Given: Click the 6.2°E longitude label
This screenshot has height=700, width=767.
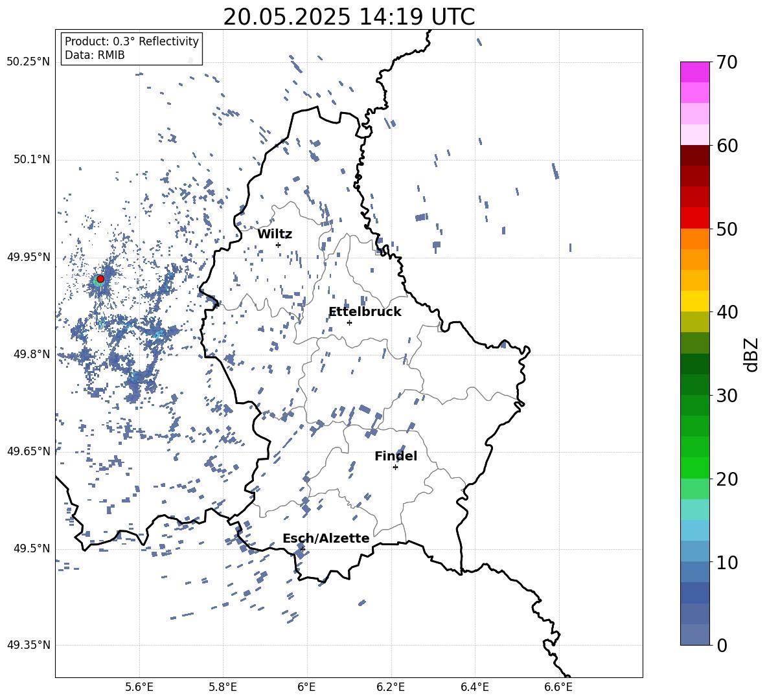Looking at the screenshot, I should (x=391, y=688).
